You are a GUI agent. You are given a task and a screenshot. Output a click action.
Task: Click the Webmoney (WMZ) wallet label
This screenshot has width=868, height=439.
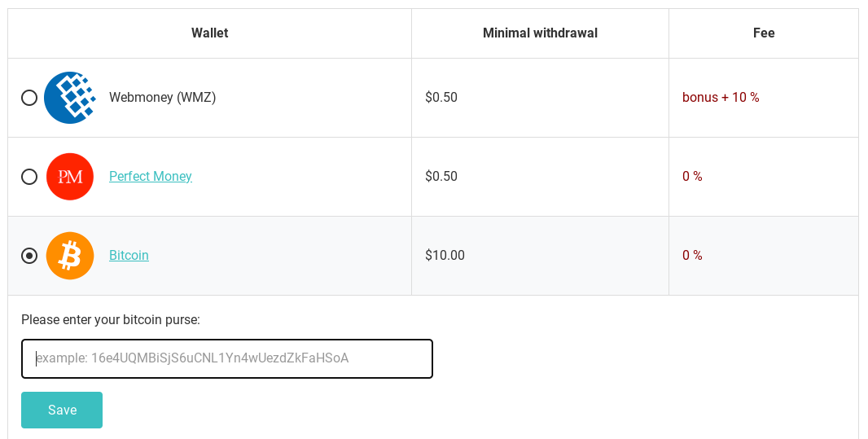(x=162, y=98)
